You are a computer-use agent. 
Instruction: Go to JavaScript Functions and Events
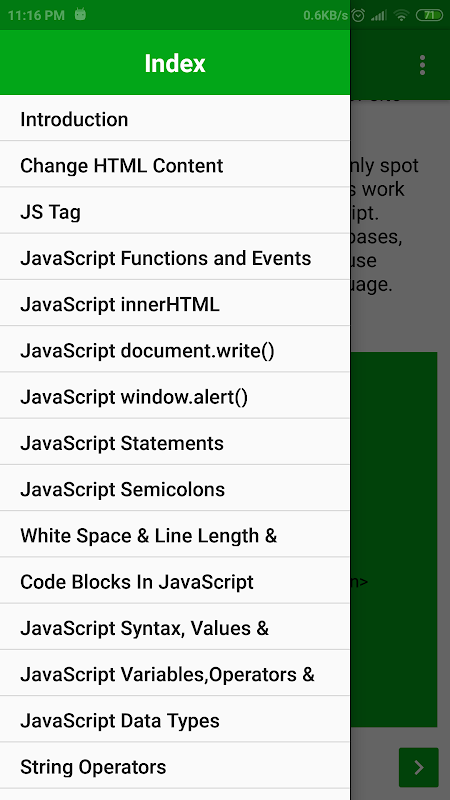tap(175, 258)
